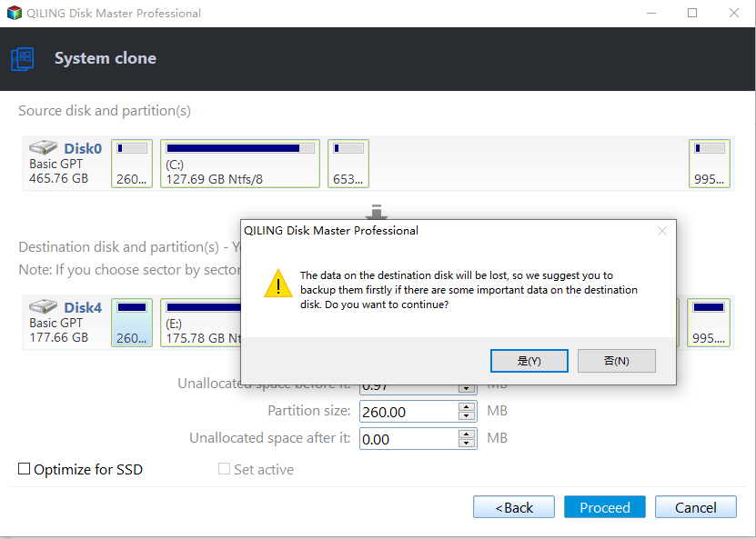The image size is (756, 539).
Task: Click the 'System clone' heading text
Action: click(x=106, y=58)
